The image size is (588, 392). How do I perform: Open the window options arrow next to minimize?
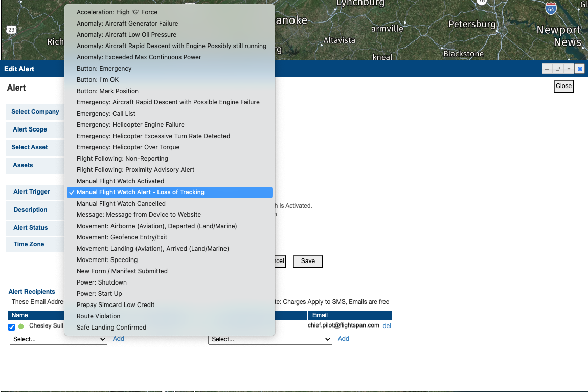[x=569, y=68]
